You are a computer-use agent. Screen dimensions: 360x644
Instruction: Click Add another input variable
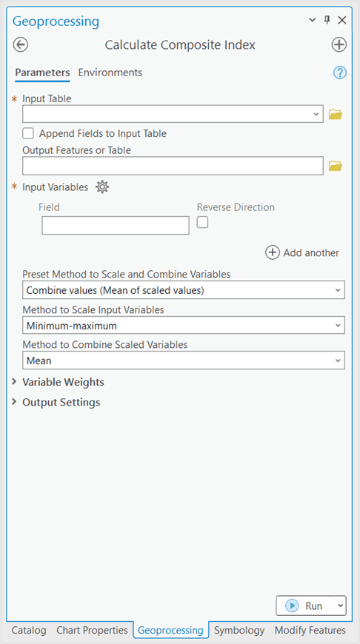(x=302, y=252)
